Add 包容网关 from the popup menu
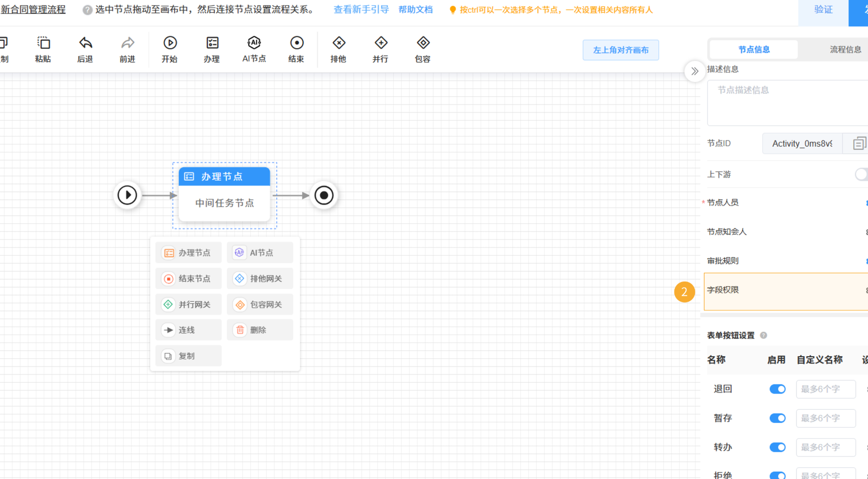 (260, 305)
